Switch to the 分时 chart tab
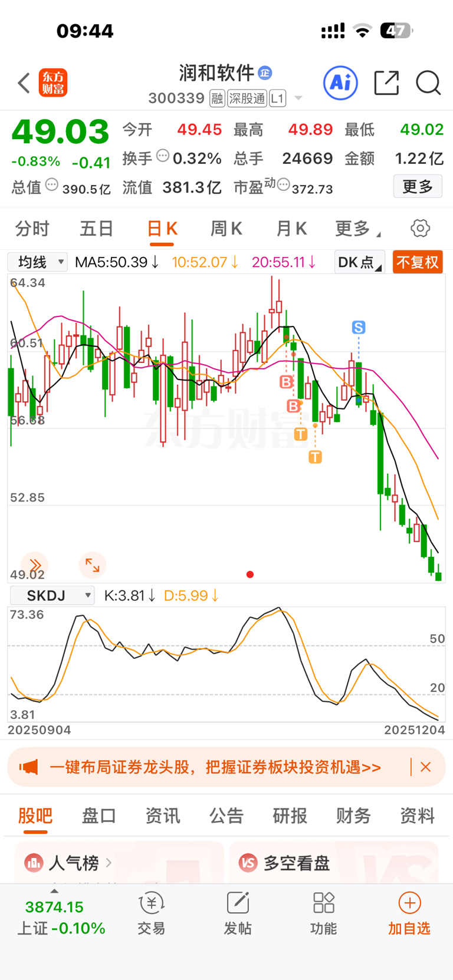Image resolution: width=453 pixels, height=980 pixels. (x=32, y=229)
